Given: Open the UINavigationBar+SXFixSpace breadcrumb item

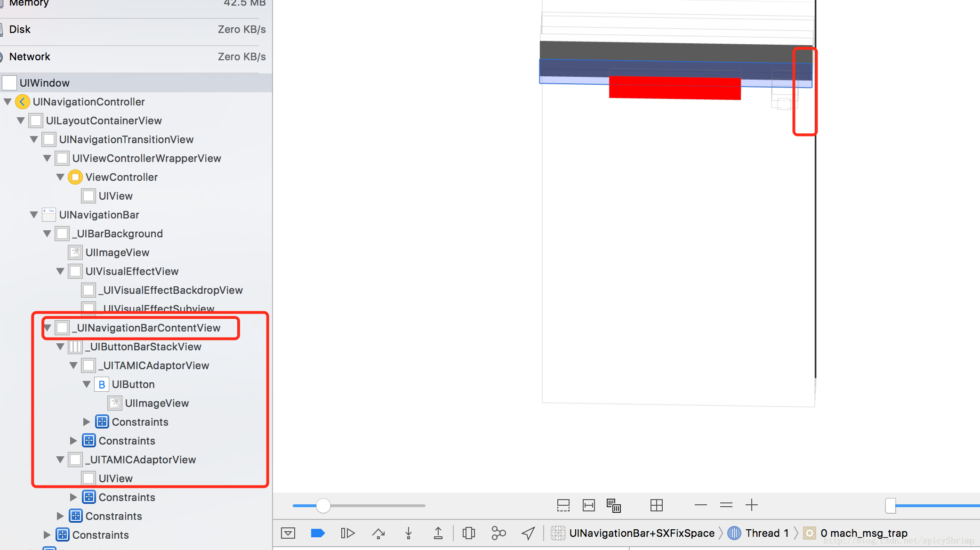Looking at the screenshot, I should [x=642, y=533].
